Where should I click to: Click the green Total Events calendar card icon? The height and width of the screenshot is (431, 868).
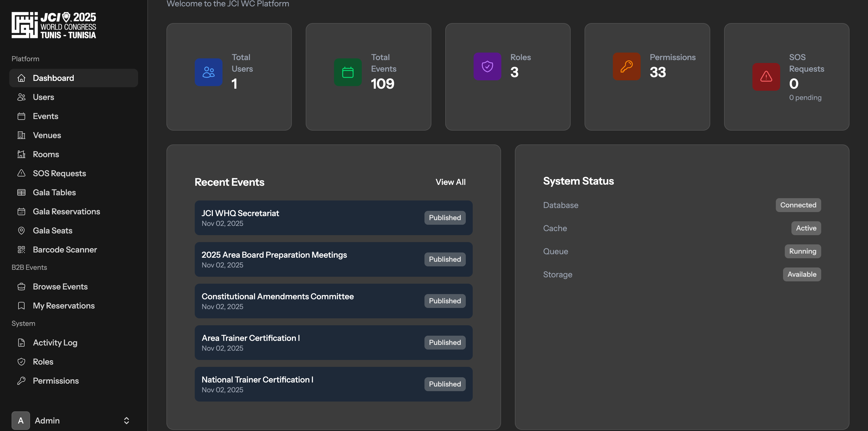pyautogui.click(x=348, y=72)
